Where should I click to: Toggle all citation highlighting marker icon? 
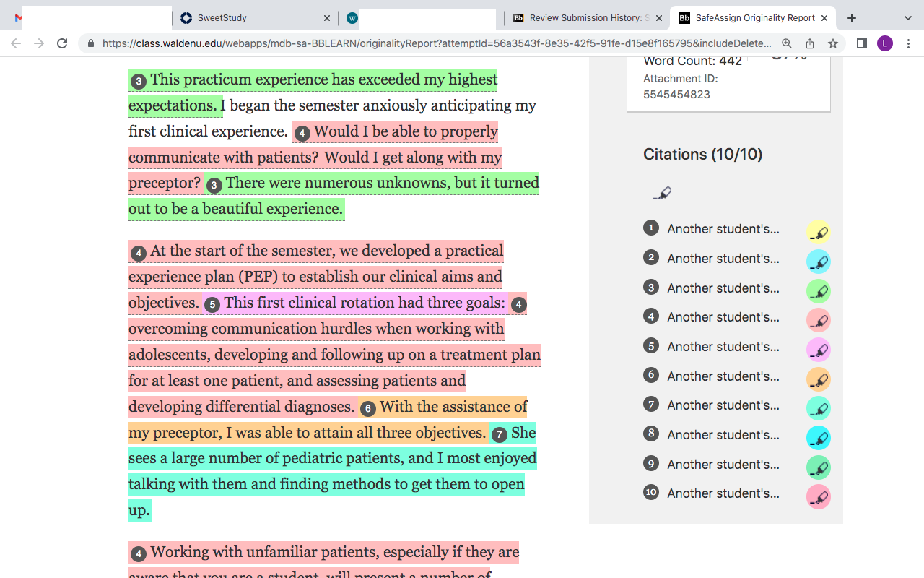(x=662, y=193)
